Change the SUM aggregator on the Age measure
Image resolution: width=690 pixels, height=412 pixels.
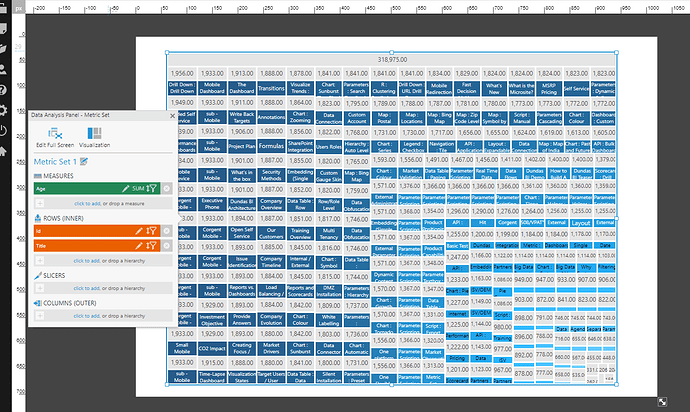point(138,188)
